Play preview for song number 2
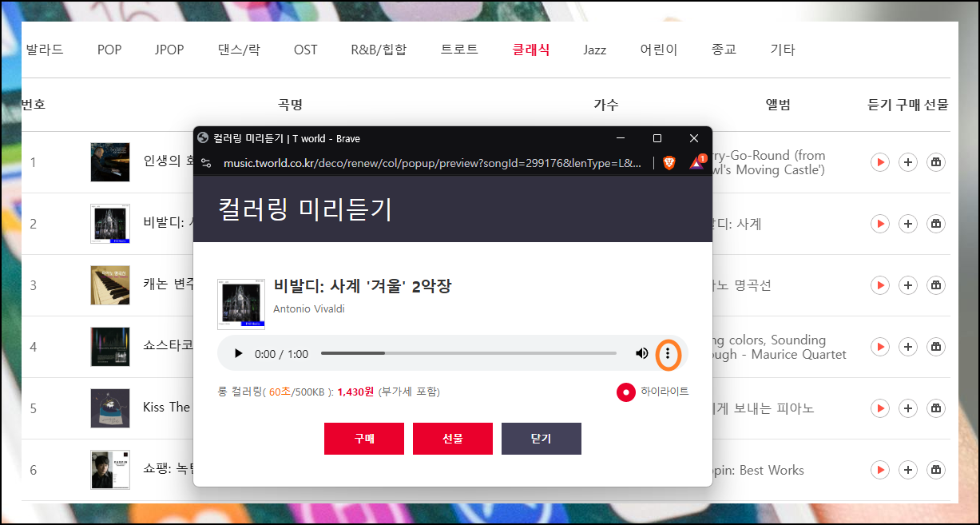Screen dimensions: 980x525 pos(879,224)
